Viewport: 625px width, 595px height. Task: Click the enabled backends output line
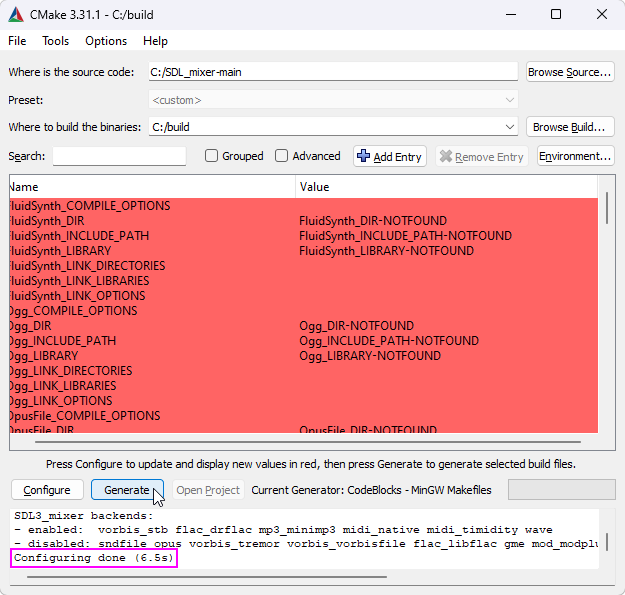coord(283,530)
